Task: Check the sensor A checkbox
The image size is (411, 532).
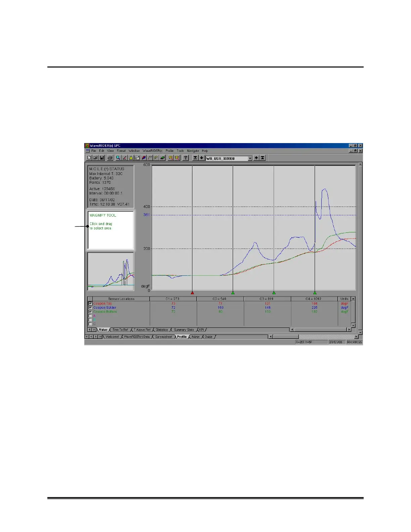Action: [90, 316]
